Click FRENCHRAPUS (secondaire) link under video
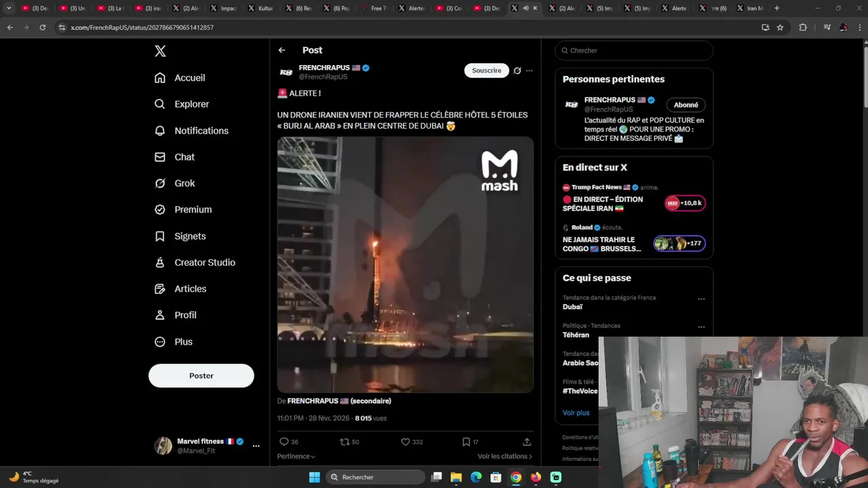This screenshot has width=868, height=488. 339,401
